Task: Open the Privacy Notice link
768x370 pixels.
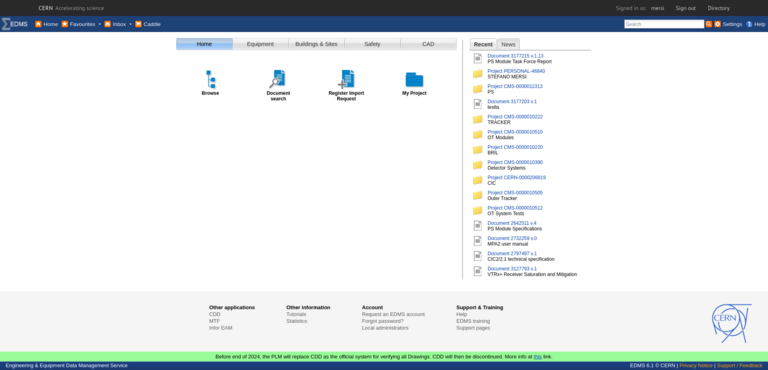Action: (696, 366)
